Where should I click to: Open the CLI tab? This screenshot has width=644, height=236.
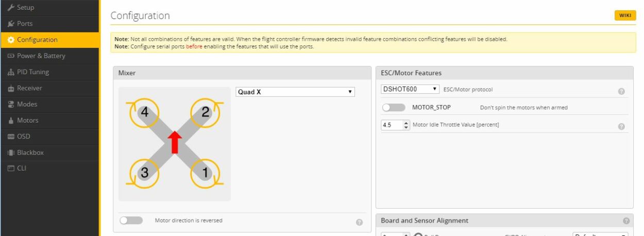tap(22, 168)
